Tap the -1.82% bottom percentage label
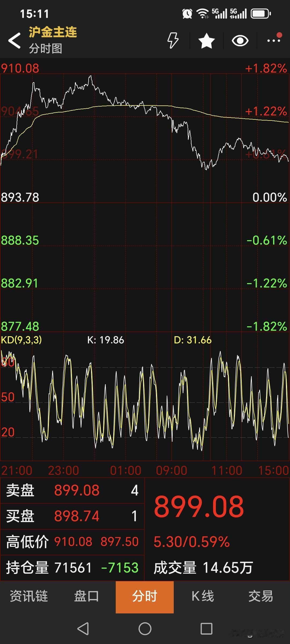This screenshot has height=644, width=290. coord(267,326)
